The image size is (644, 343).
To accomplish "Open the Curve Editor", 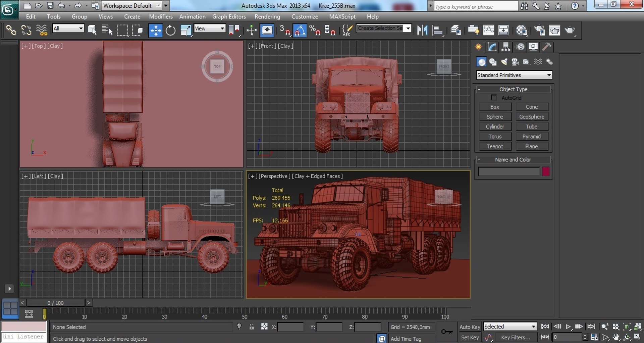I will click(488, 31).
